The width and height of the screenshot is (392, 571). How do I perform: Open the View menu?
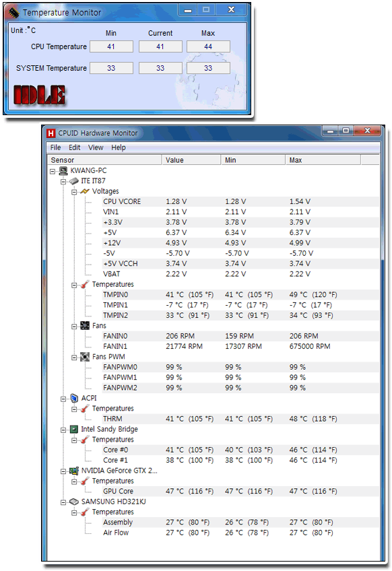coord(96,147)
